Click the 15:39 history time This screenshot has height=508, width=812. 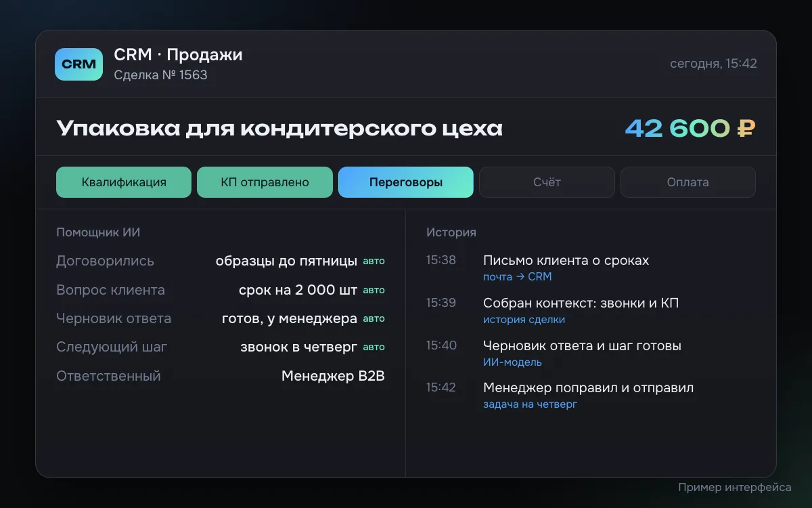click(441, 303)
